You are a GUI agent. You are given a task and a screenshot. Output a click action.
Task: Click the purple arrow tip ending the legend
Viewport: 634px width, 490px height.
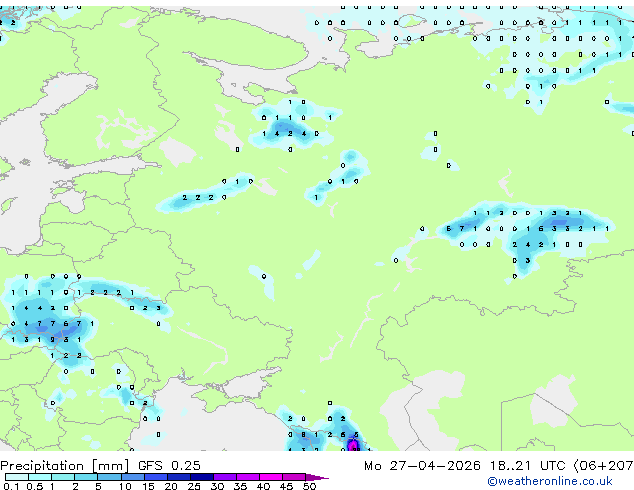(317, 478)
